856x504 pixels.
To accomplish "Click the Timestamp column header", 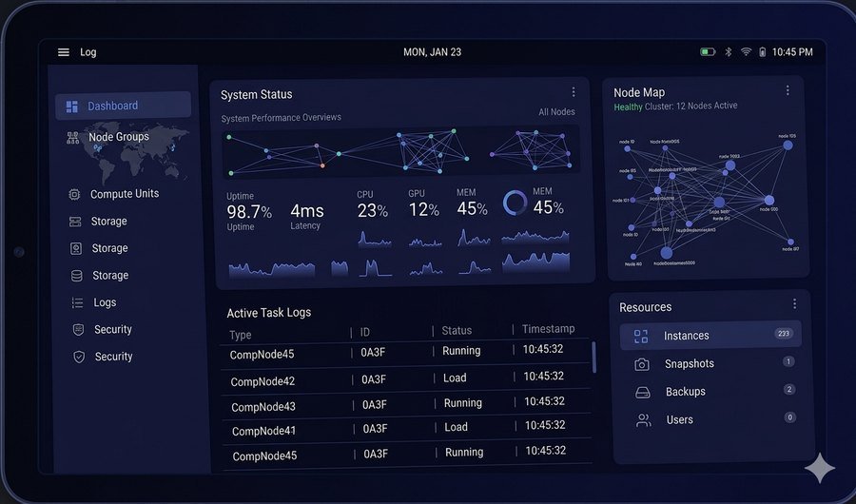I will tap(548, 329).
